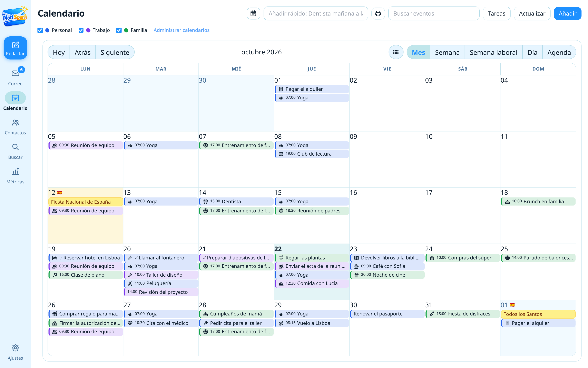Image resolution: width=588 pixels, height=368 pixels.
Task: Open Comprar regalo para mamá task
Action: coord(86,314)
